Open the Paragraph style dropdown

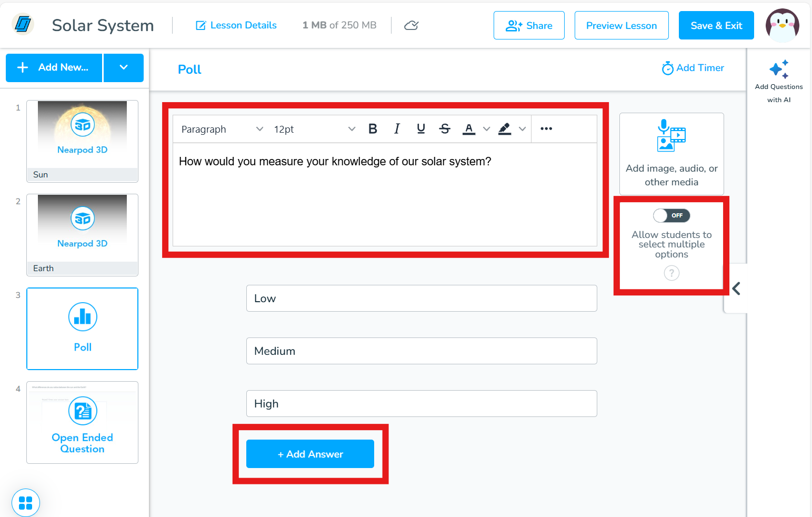pyautogui.click(x=222, y=129)
